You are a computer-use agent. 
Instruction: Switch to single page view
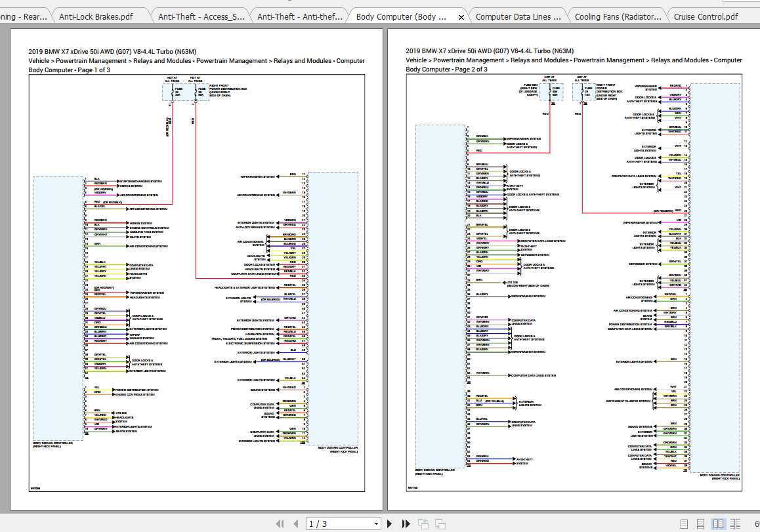pyautogui.click(x=685, y=523)
